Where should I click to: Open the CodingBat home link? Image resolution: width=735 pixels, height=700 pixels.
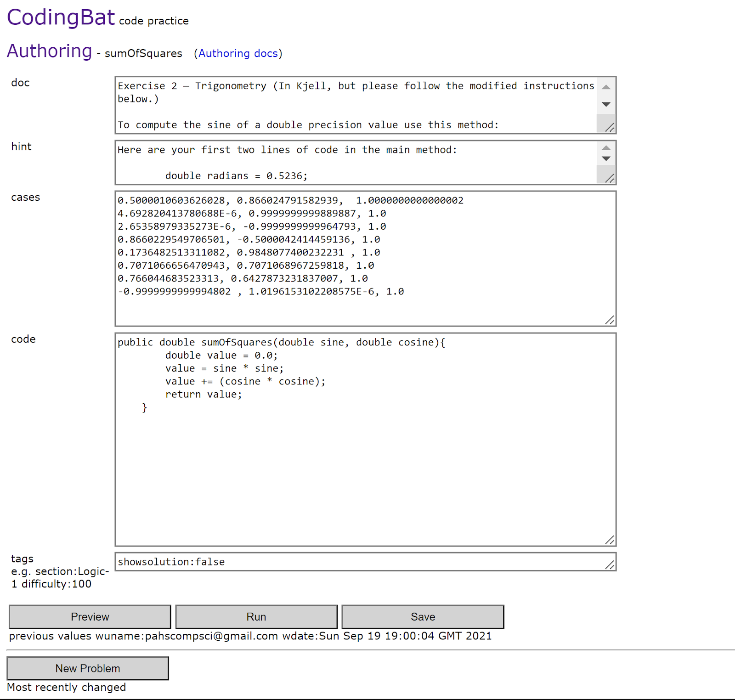(x=61, y=17)
